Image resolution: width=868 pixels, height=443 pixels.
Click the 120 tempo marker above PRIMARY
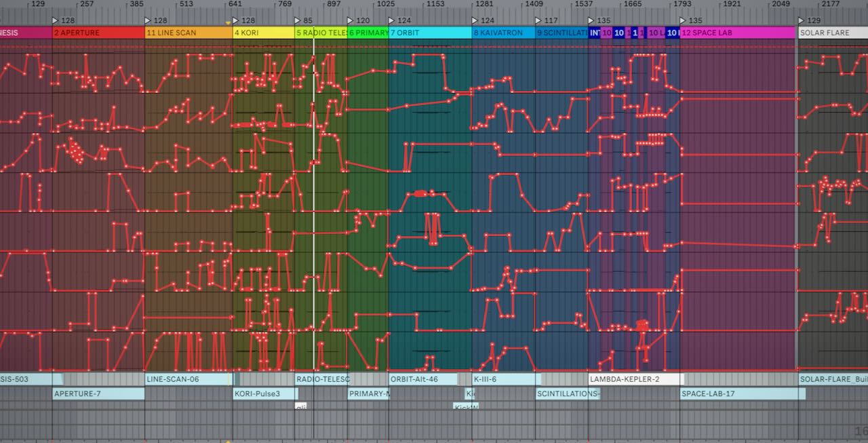[x=351, y=20]
